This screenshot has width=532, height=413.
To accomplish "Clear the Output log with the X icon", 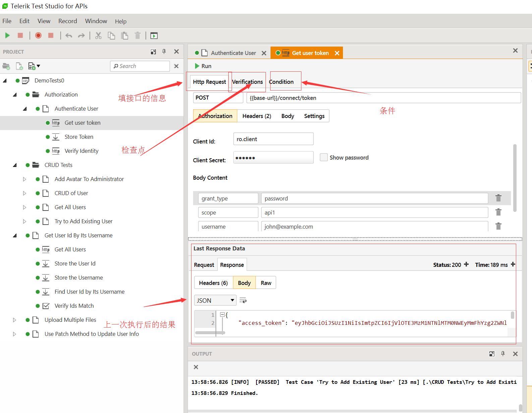I will click(196, 367).
